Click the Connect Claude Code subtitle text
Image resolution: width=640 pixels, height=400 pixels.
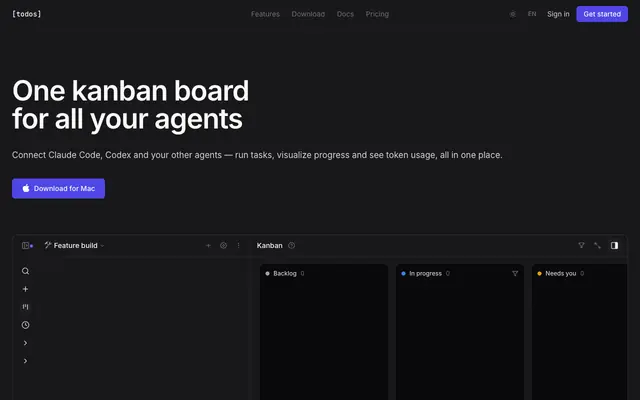(257, 155)
